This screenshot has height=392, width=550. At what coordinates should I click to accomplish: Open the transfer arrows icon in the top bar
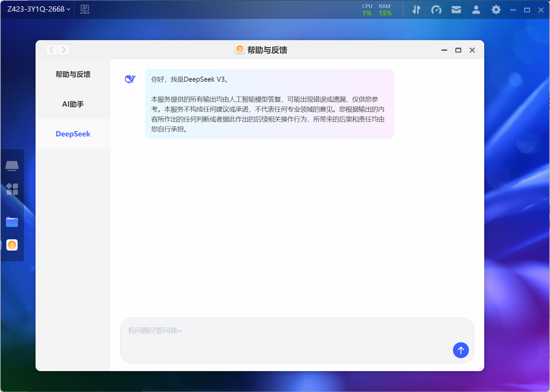416,10
